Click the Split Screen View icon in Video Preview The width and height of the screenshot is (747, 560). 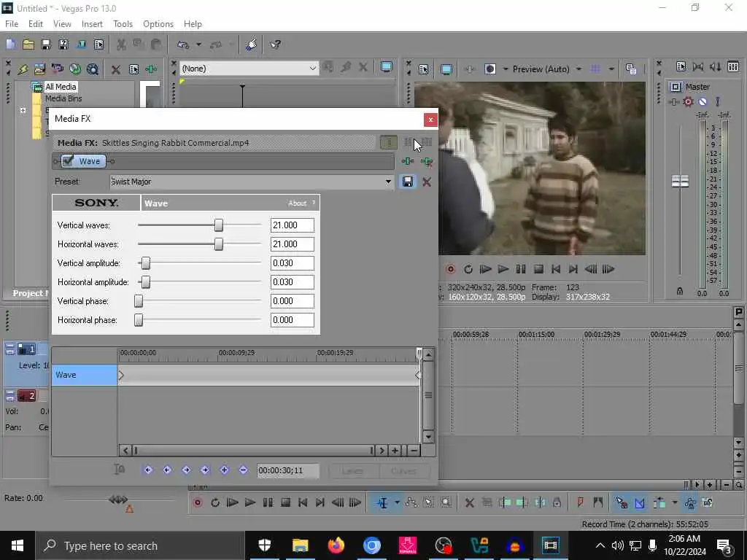(490, 69)
